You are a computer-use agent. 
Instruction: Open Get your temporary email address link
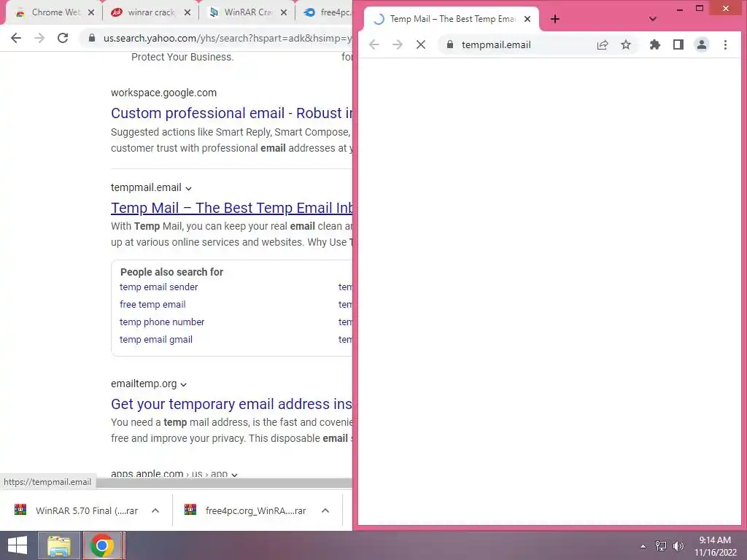click(231, 404)
